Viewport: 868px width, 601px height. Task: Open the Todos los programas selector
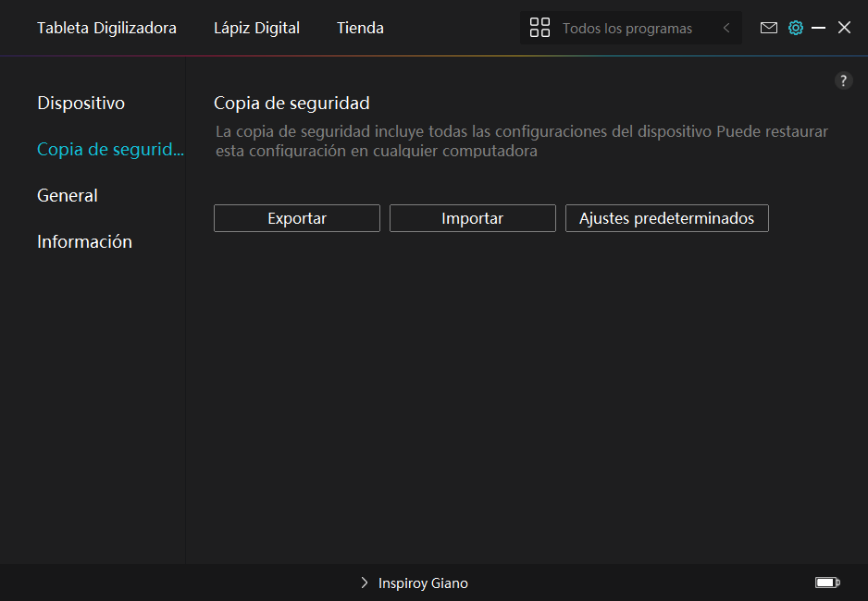coord(626,29)
